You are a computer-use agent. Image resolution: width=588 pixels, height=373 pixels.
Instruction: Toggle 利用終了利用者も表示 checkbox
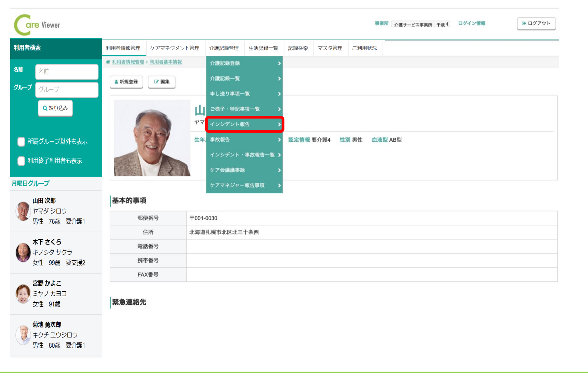point(22,161)
